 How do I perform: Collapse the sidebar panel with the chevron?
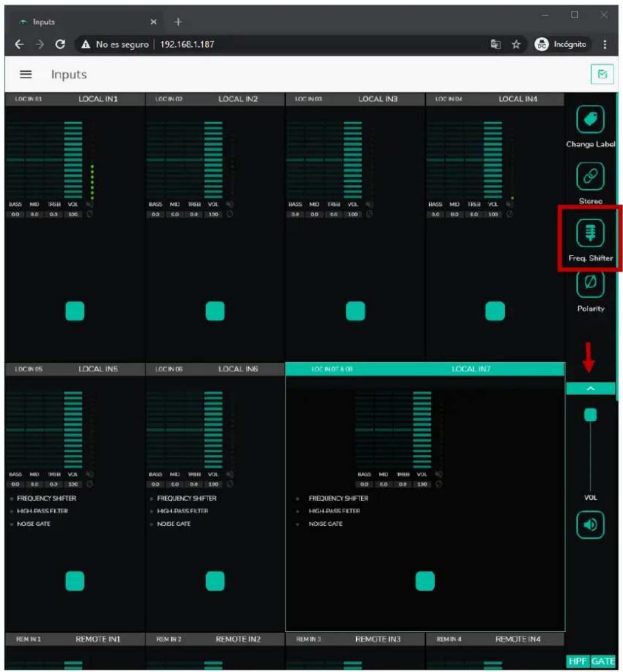(x=590, y=389)
